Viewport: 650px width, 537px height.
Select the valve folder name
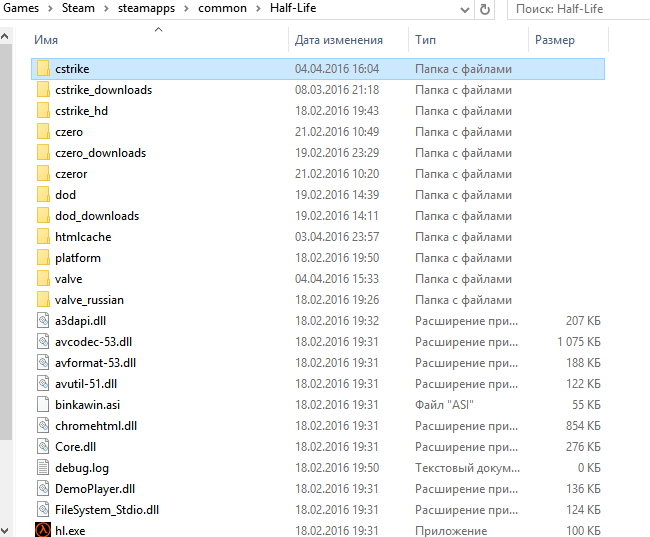pyautogui.click(x=68, y=279)
